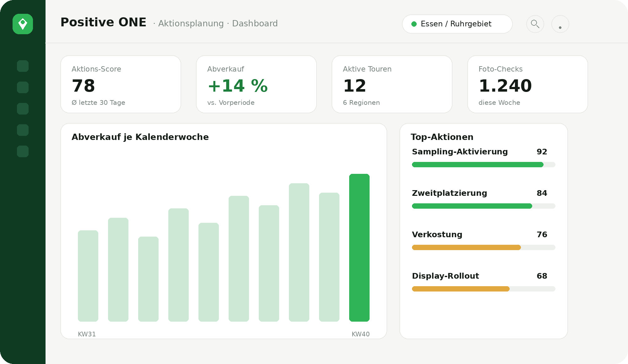The image size is (628, 364).
Task: Click the Positive ONE logo icon
Action: [x=23, y=24]
